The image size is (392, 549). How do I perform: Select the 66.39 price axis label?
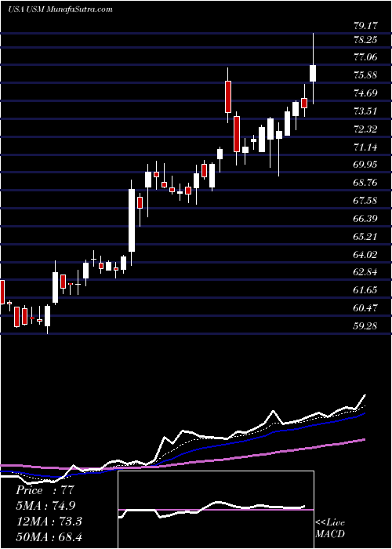point(366,219)
